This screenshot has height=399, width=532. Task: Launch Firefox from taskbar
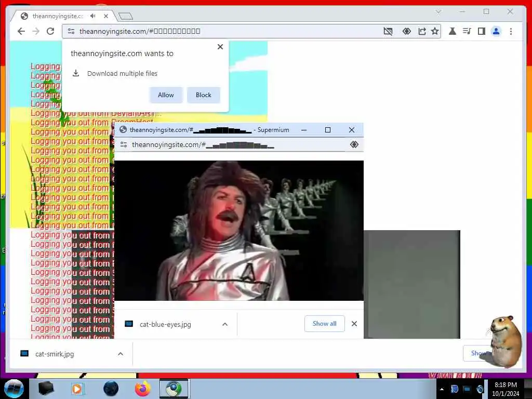tap(143, 389)
